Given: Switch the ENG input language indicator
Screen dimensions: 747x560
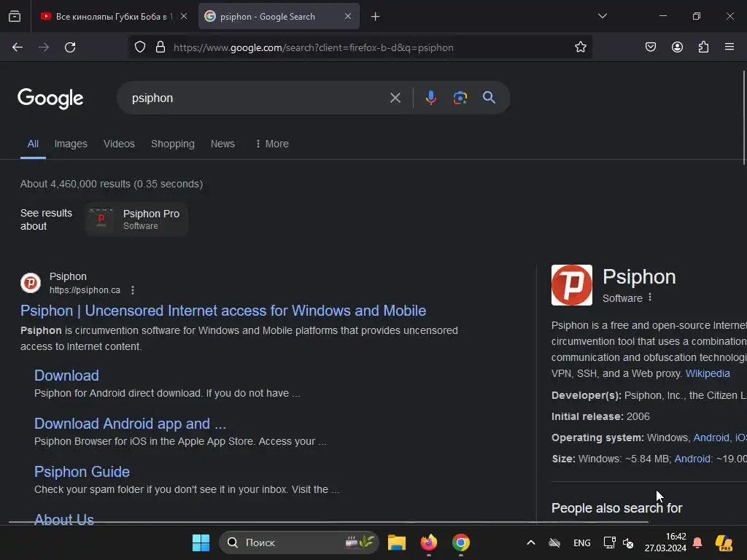Looking at the screenshot, I should 581,542.
